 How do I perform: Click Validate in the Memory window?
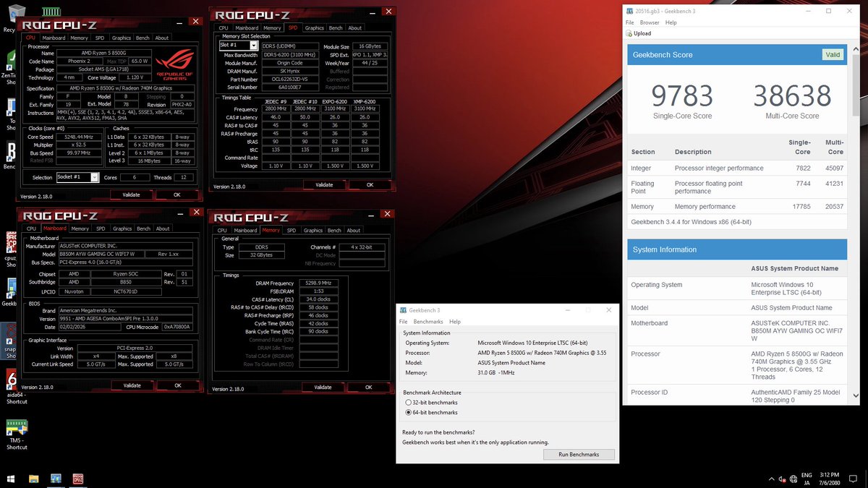[x=323, y=387]
